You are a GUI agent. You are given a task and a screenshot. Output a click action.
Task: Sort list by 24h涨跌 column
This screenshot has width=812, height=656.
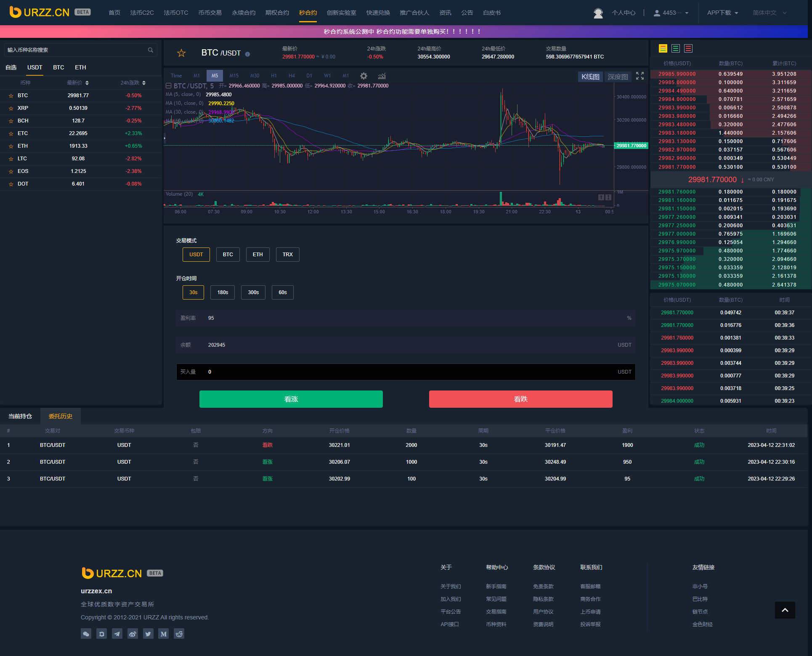[133, 83]
